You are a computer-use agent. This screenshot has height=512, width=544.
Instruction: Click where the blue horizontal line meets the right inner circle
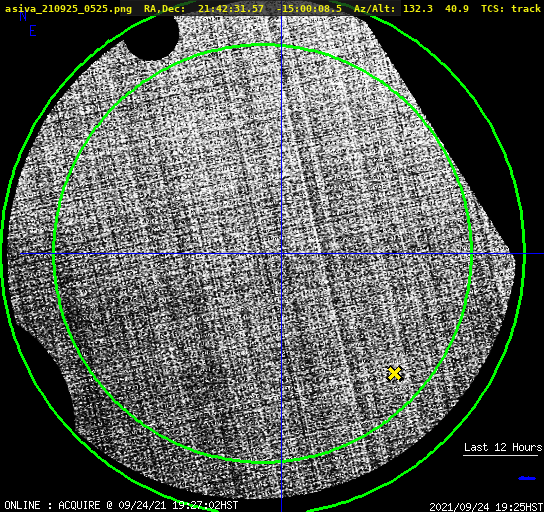click(x=471, y=254)
